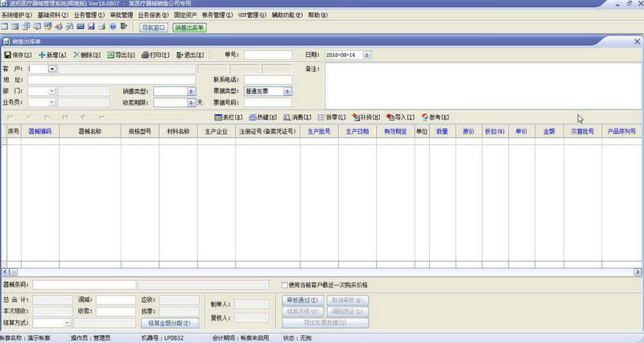This screenshot has height=343, width=644.
Task: Click the 导出发票数据 button
Action: tap(325, 323)
